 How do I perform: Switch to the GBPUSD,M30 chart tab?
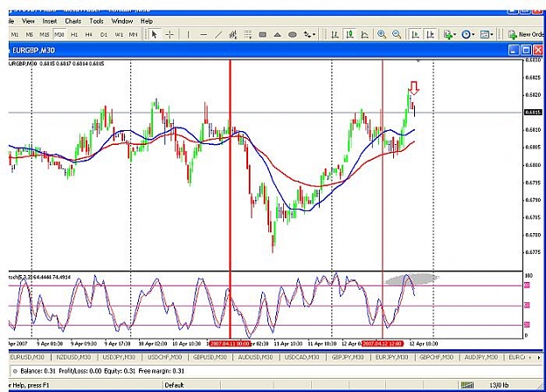point(210,357)
